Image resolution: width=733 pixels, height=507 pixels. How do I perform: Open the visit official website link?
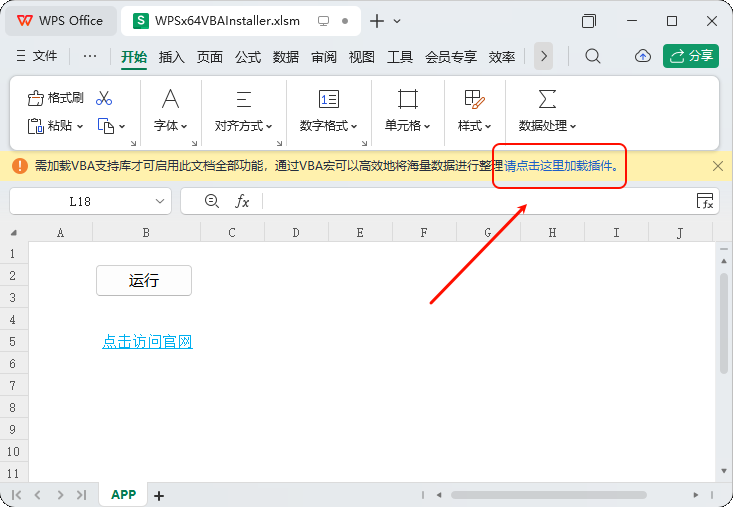(x=147, y=342)
